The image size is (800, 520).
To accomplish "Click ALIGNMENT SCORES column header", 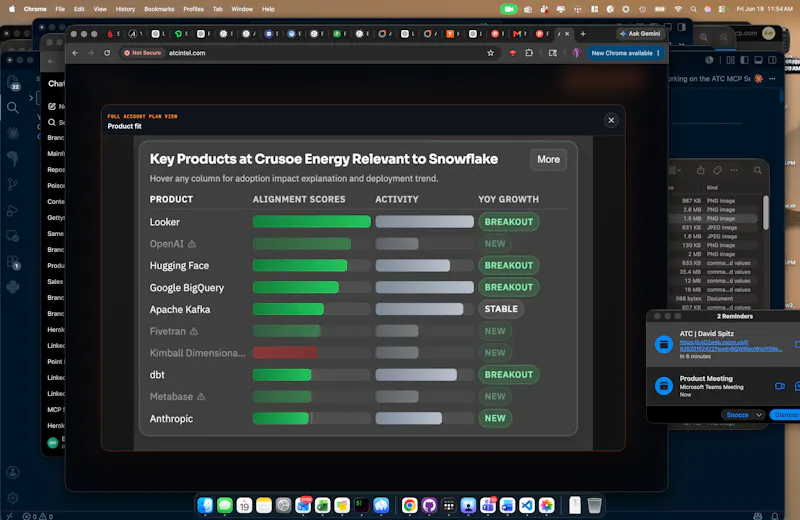I will [x=299, y=200].
